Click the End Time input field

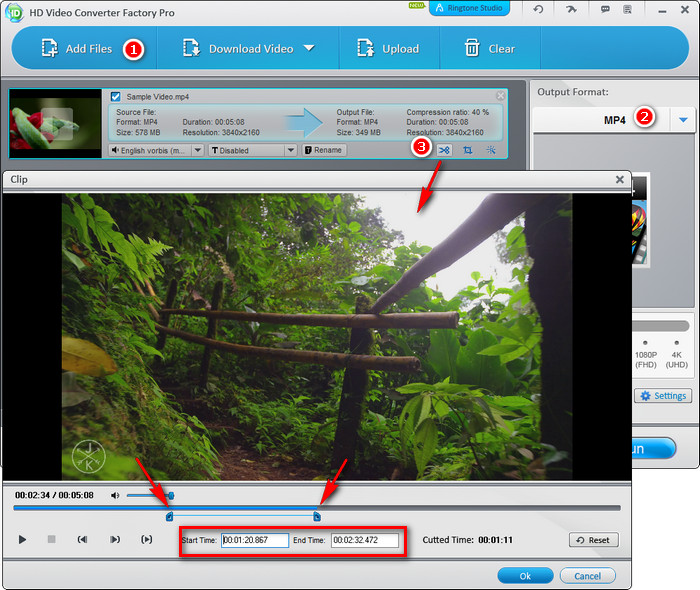(365, 540)
